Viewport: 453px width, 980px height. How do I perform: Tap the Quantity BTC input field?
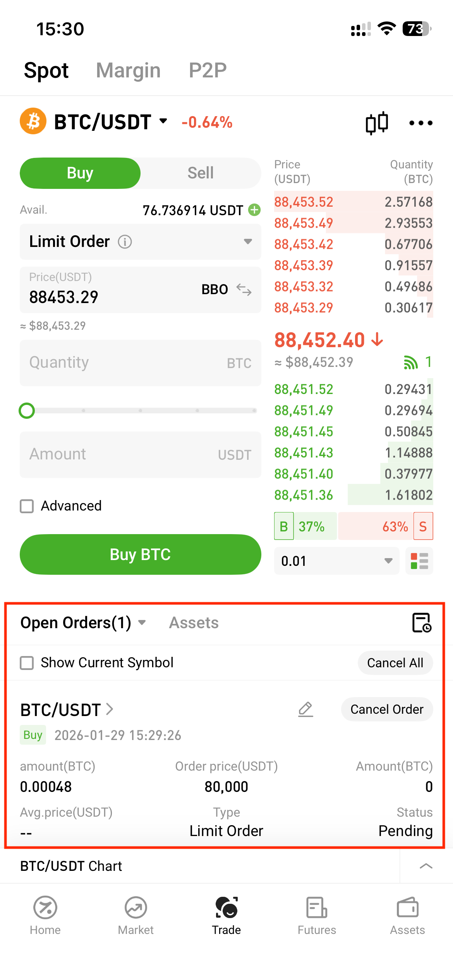[140, 363]
